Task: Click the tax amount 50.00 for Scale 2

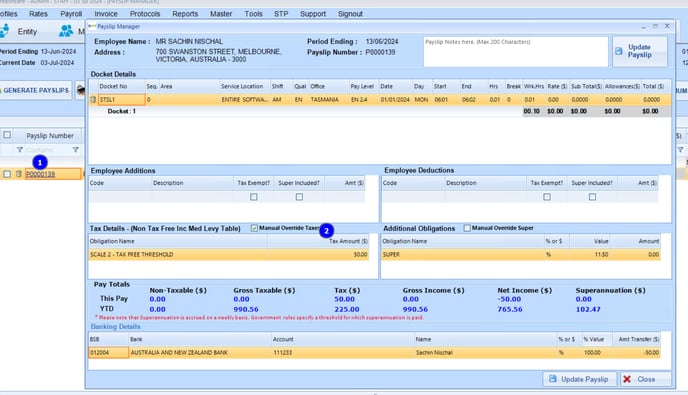Action: pyautogui.click(x=360, y=255)
